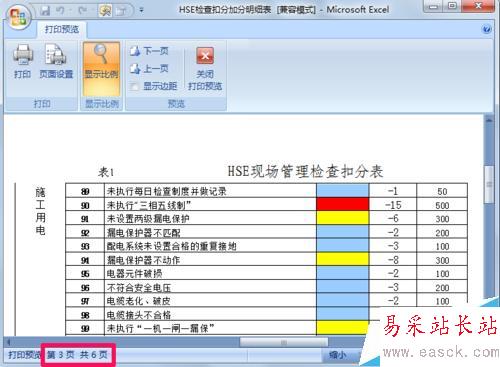Click the text 电缆接头不合格

coord(139,315)
